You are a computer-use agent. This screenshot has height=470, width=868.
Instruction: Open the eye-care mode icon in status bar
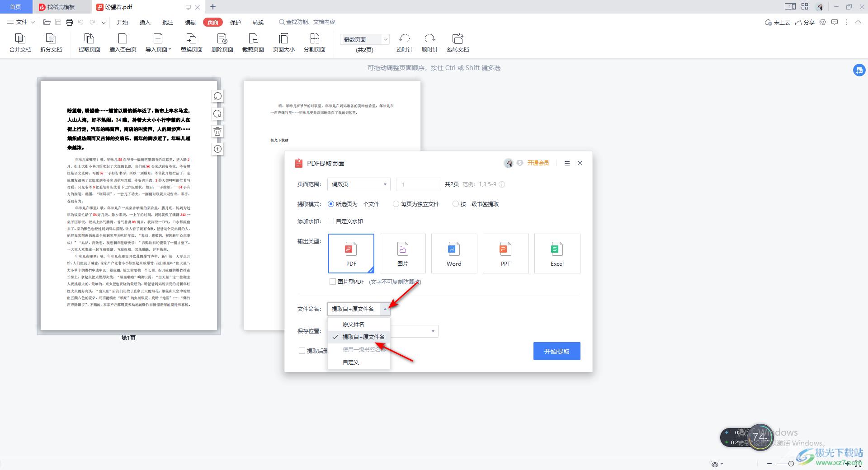(x=715, y=464)
